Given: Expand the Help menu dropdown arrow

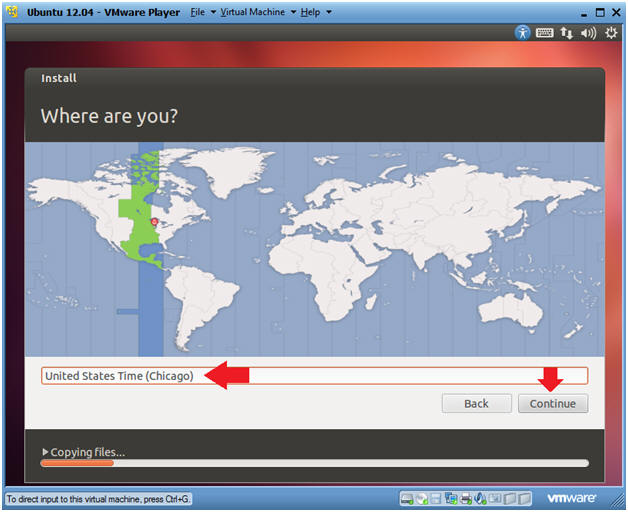Looking at the screenshot, I should (x=328, y=12).
